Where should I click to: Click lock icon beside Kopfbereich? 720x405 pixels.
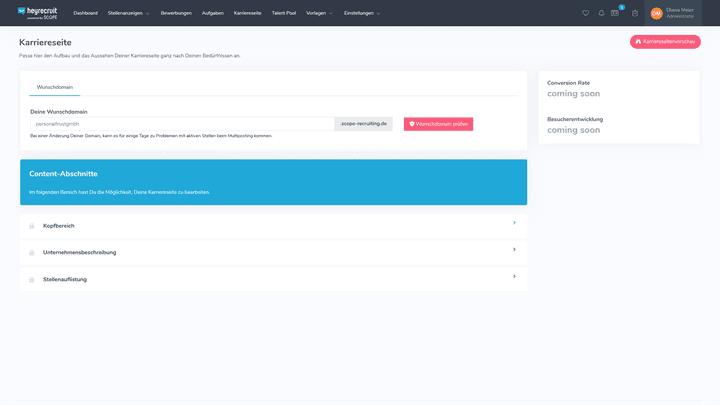[32, 226]
